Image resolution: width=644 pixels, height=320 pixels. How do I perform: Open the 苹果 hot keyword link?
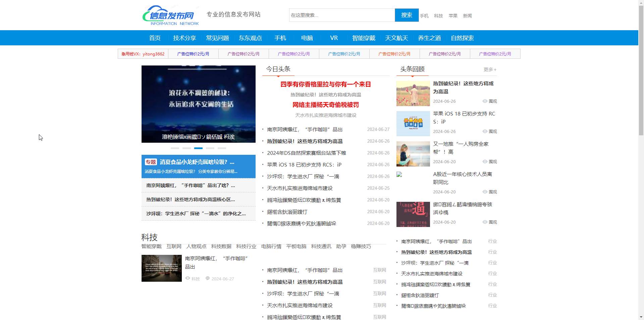pyautogui.click(x=453, y=16)
